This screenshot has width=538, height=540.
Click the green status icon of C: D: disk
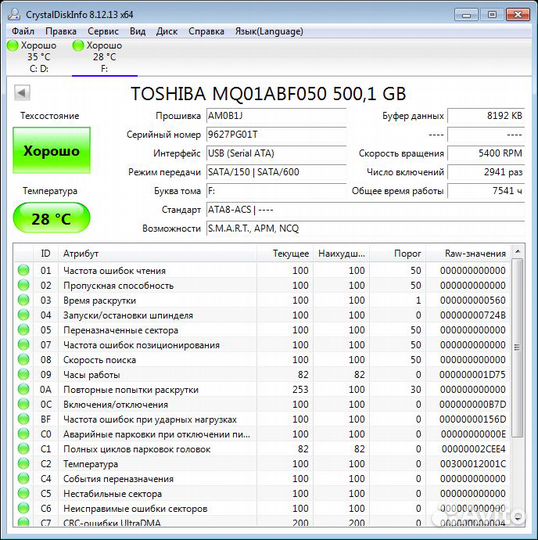click(13, 45)
